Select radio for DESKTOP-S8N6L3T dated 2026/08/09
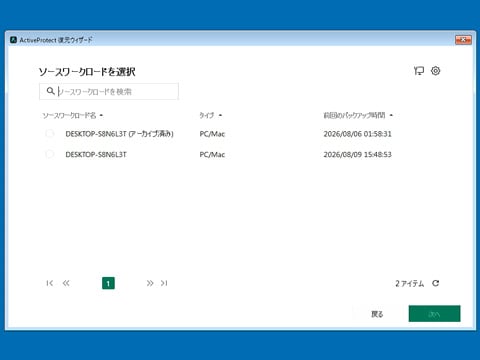The image size is (480, 360). click(x=50, y=154)
